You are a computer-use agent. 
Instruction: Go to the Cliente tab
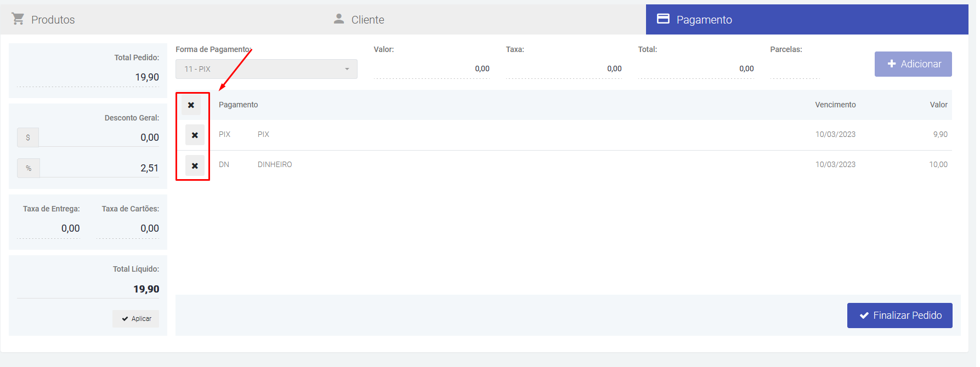[x=367, y=20]
